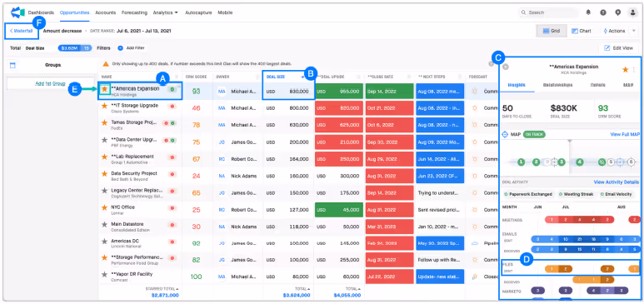
Task: Switch to the Details tab in panel
Action: click(x=597, y=84)
